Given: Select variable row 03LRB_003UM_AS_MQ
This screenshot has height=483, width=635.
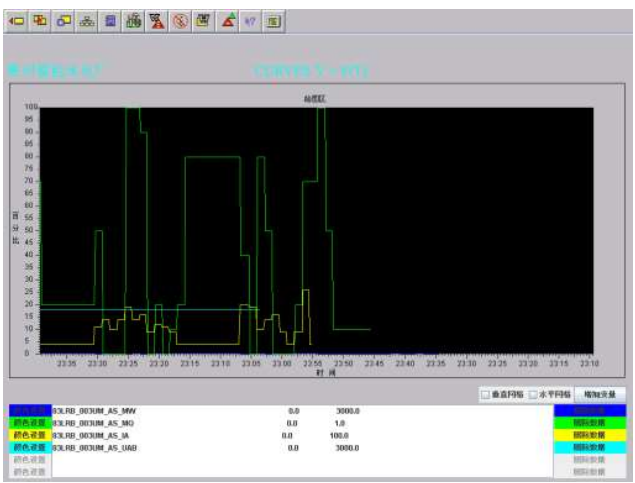Looking at the screenshot, I should click(x=302, y=423).
